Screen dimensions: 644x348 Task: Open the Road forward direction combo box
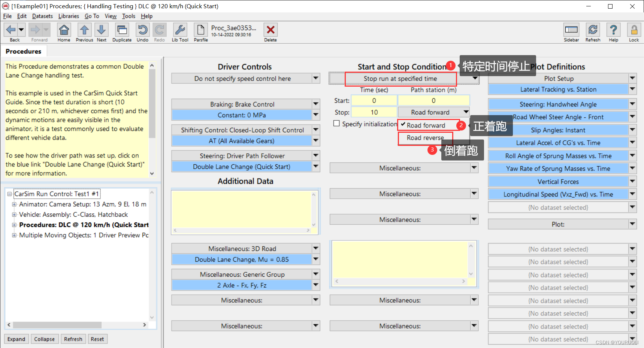pyautogui.click(x=434, y=112)
